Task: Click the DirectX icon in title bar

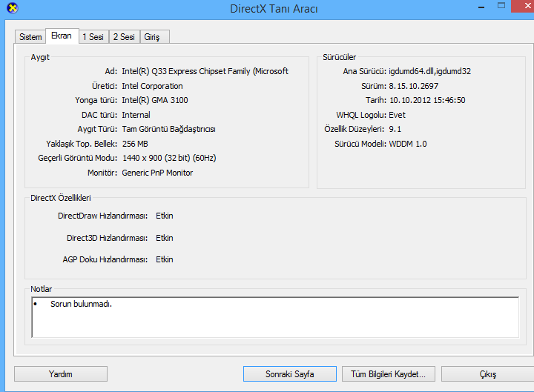Action: tap(9, 8)
